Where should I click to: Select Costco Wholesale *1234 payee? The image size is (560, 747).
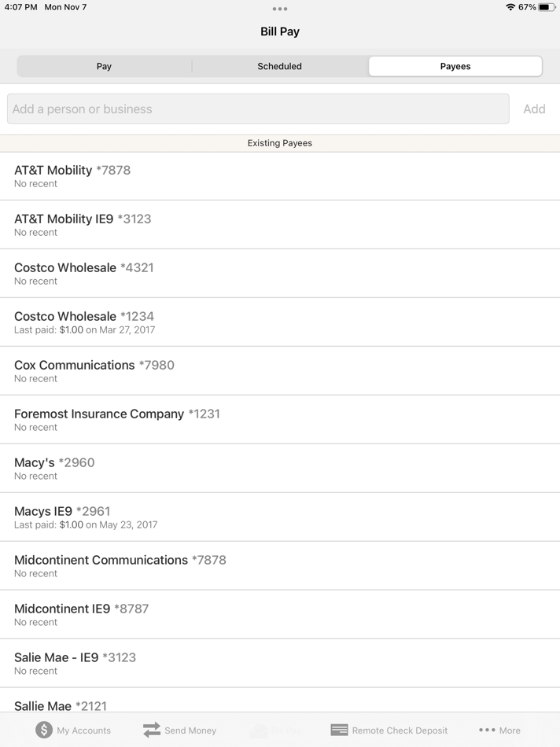coord(280,322)
